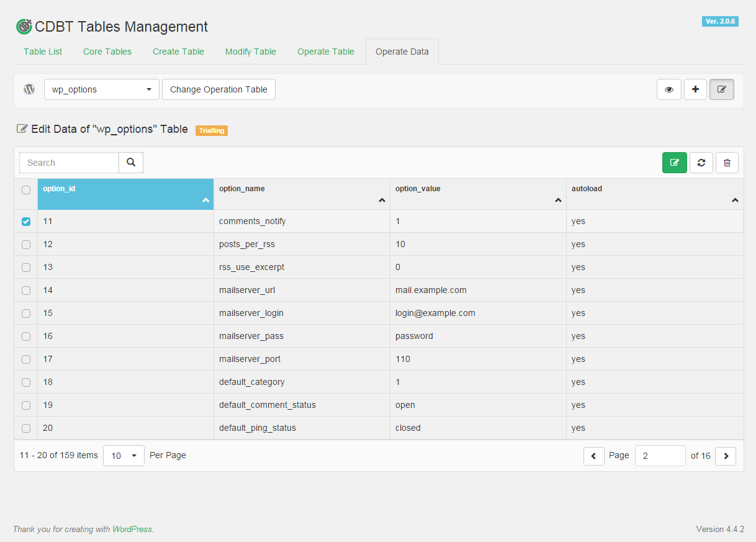Go to previous page arrow

593,456
